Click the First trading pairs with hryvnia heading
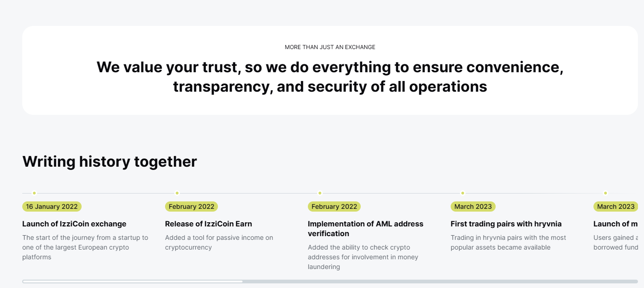The height and width of the screenshot is (288, 644). point(506,224)
